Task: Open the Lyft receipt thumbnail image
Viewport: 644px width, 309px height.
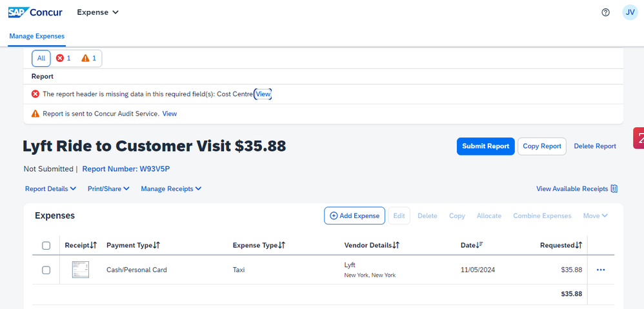Action: pos(81,270)
